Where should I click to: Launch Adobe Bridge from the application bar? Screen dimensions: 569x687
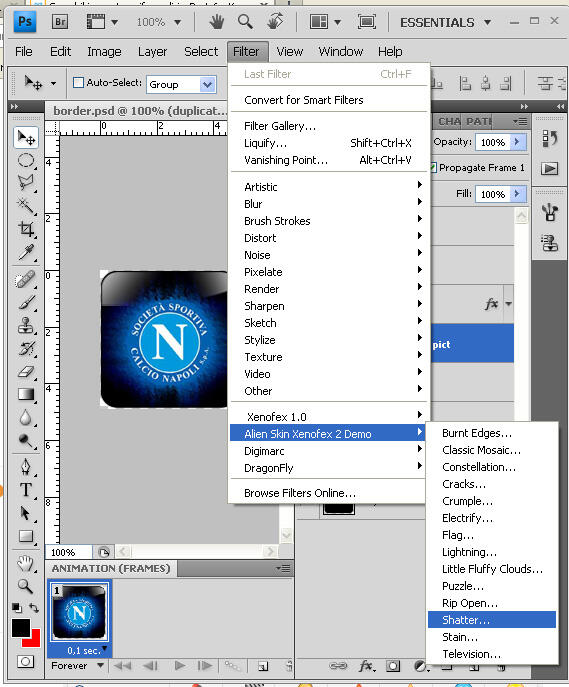[x=60, y=21]
